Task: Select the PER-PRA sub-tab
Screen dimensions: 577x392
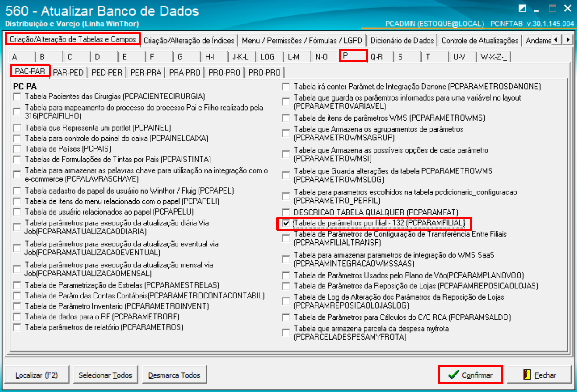Action: tap(146, 73)
